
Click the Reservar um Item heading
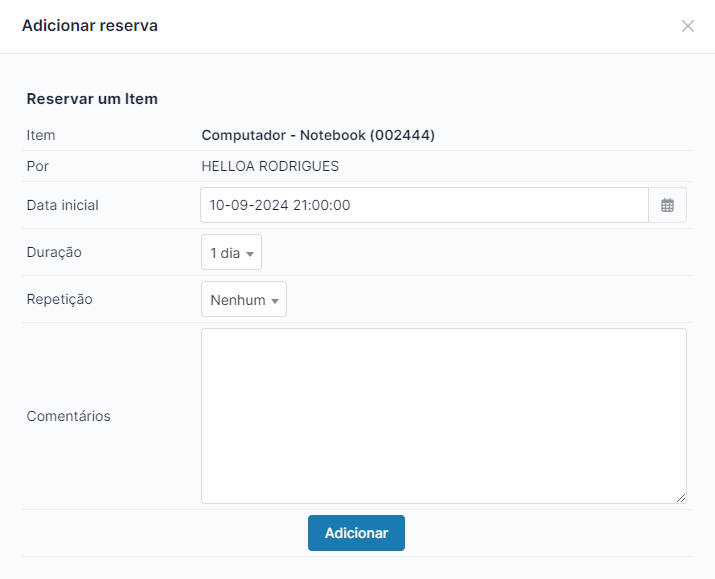[92, 99]
